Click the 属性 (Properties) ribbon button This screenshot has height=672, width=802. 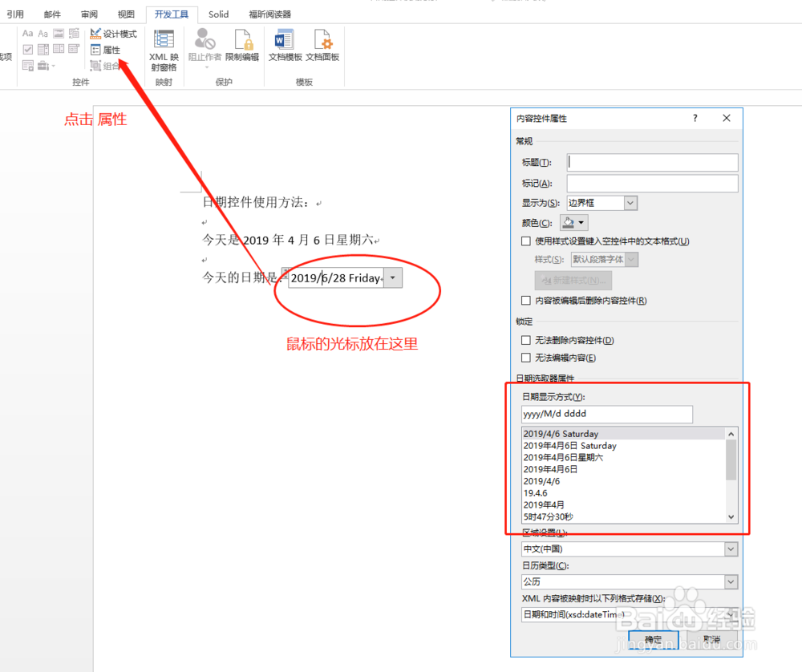[x=105, y=50]
